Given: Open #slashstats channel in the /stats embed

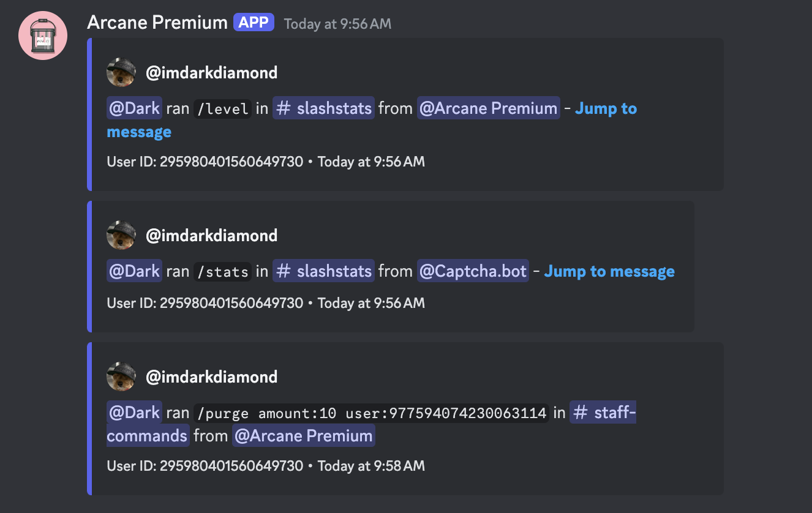Looking at the screenshot, I should pyautogui.click(x=323, y=271).
